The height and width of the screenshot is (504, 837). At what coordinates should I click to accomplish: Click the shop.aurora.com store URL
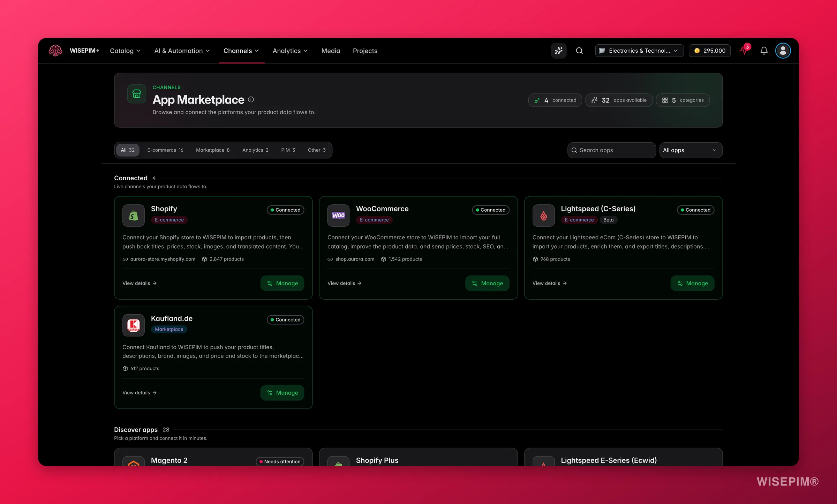click(x=355, y=259)
